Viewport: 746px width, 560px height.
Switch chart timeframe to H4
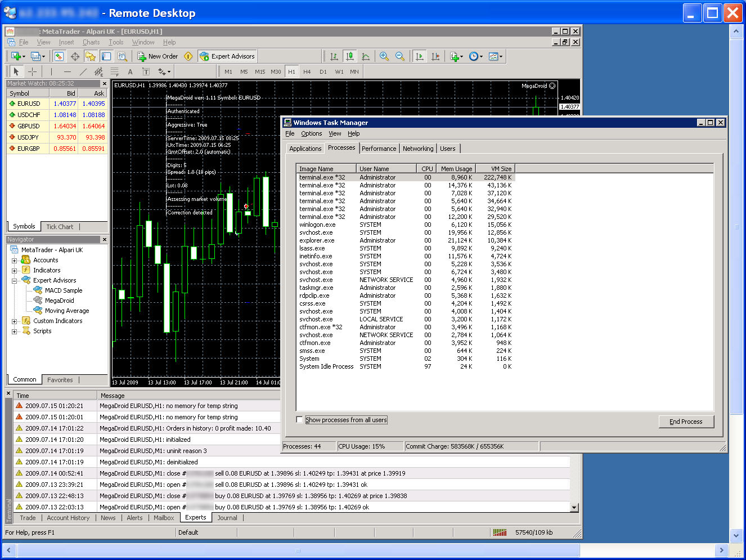(307, 71)
